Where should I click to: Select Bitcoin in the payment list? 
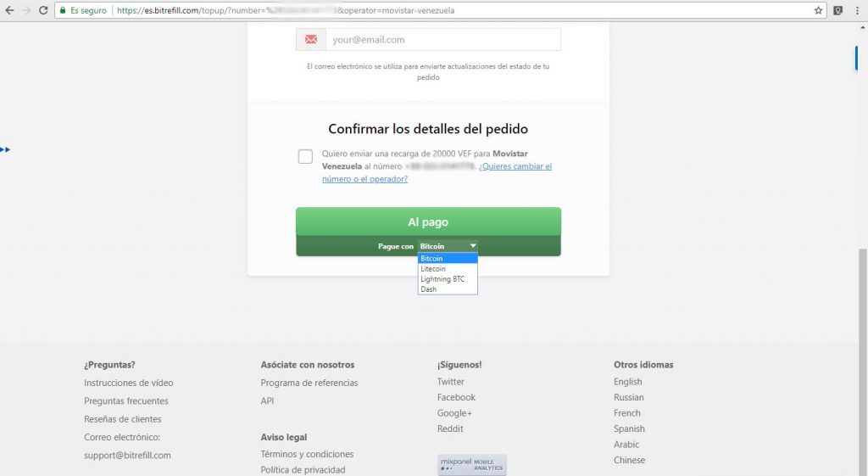click(448, 258)
